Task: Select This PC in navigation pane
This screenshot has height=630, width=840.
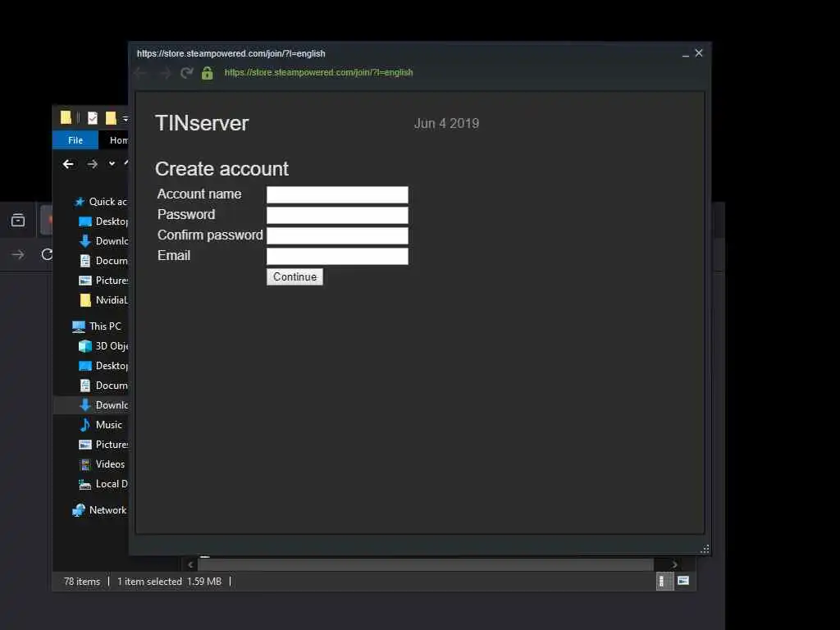Action: coord(97,326)
